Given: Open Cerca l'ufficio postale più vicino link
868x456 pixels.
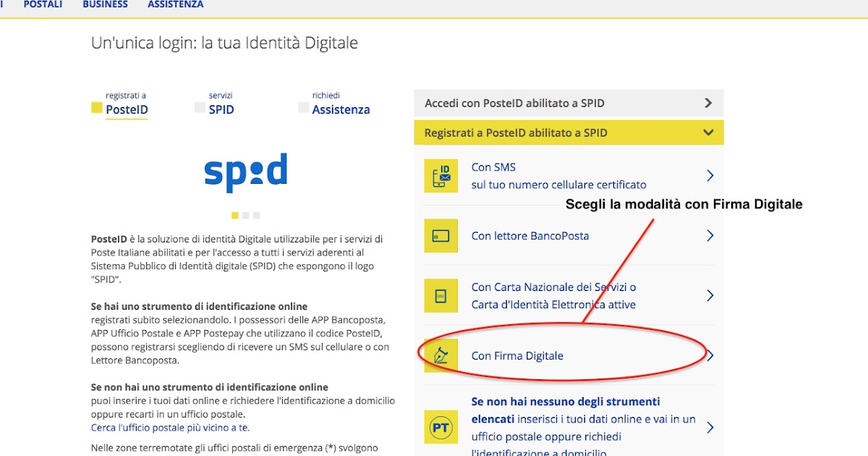Looking at the screenshot, I should coord(170,427).
